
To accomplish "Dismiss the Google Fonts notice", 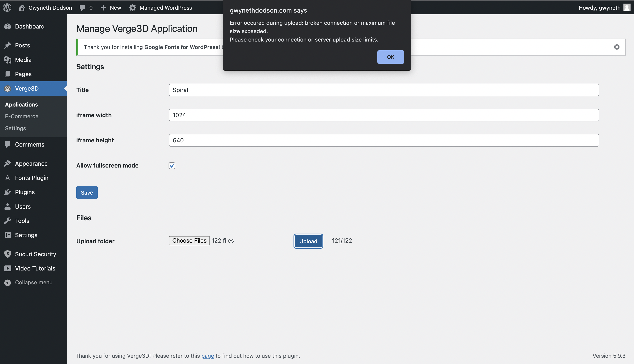I will pos(617,47).
